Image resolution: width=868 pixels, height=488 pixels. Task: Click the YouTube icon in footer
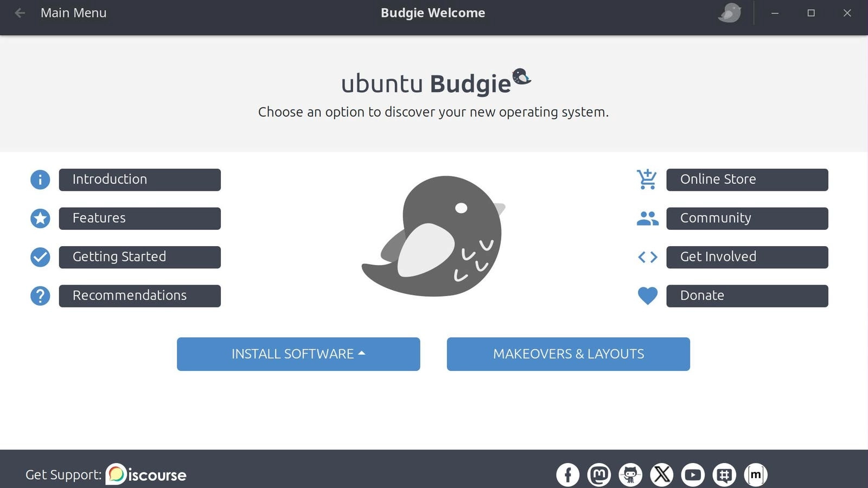(693, 475)
